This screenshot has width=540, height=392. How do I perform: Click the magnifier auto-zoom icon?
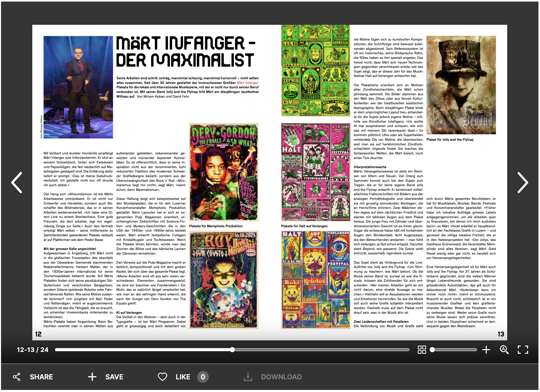point(504,350)
